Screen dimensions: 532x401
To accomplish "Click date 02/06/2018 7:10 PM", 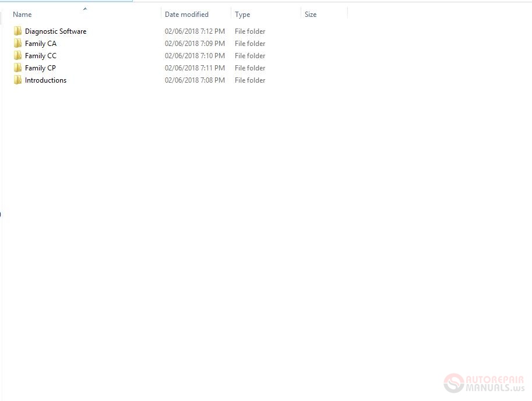I will (x=195, y=56).
